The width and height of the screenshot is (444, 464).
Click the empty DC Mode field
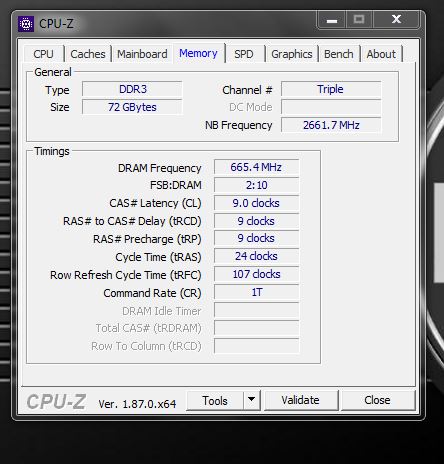point(331,107)
